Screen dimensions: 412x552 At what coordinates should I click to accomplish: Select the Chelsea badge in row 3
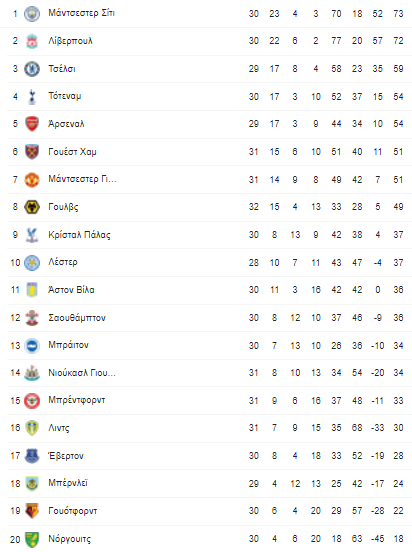32,69
